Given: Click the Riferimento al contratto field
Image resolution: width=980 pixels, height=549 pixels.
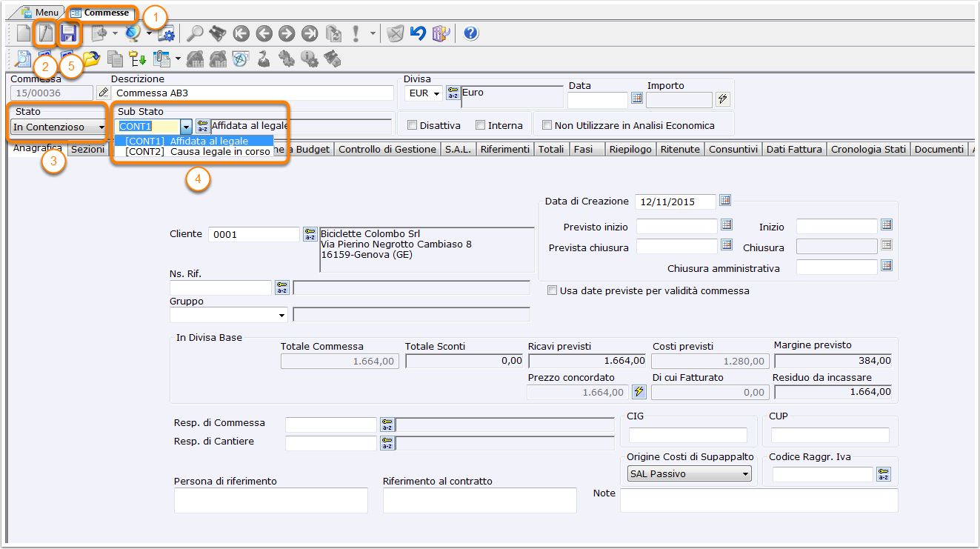Looking at the screenshot, I should tap(480, 500).
